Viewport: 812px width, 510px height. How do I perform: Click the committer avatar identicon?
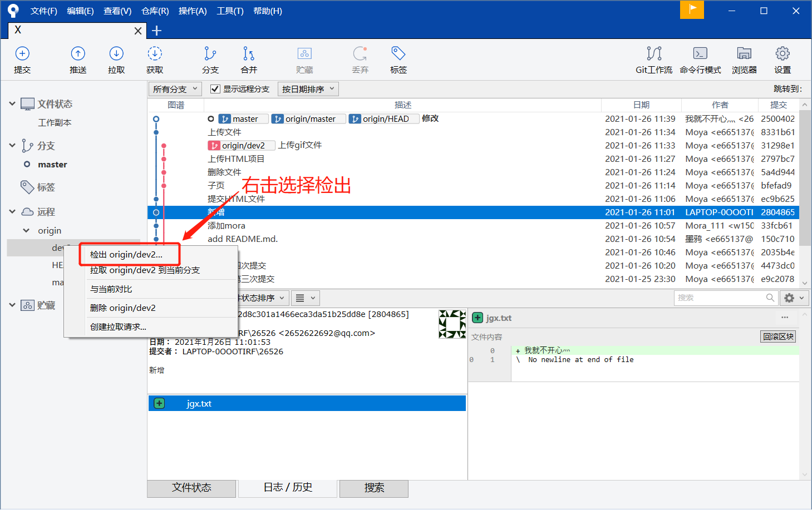[x=452, y=324]
